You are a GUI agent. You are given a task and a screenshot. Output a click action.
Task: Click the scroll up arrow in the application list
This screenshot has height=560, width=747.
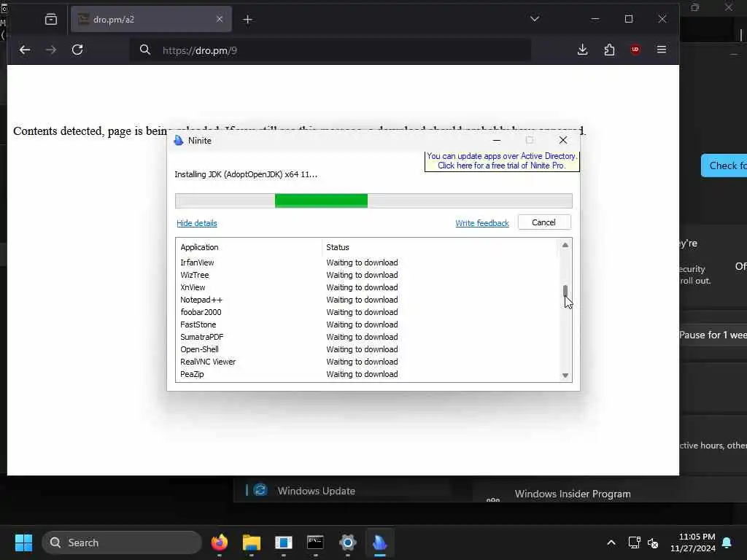click(x=565, y=245)
